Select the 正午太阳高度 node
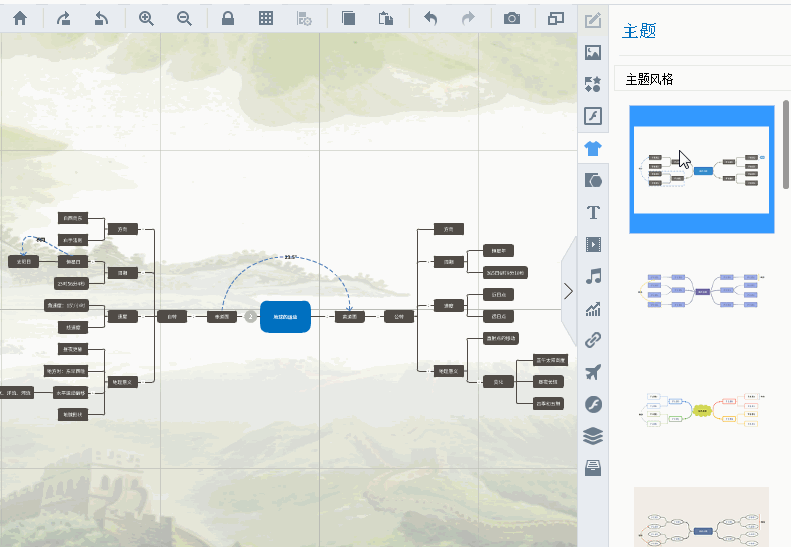Viewport: 791px width, 547px height. pyautogui.click(x=551, y=360)
